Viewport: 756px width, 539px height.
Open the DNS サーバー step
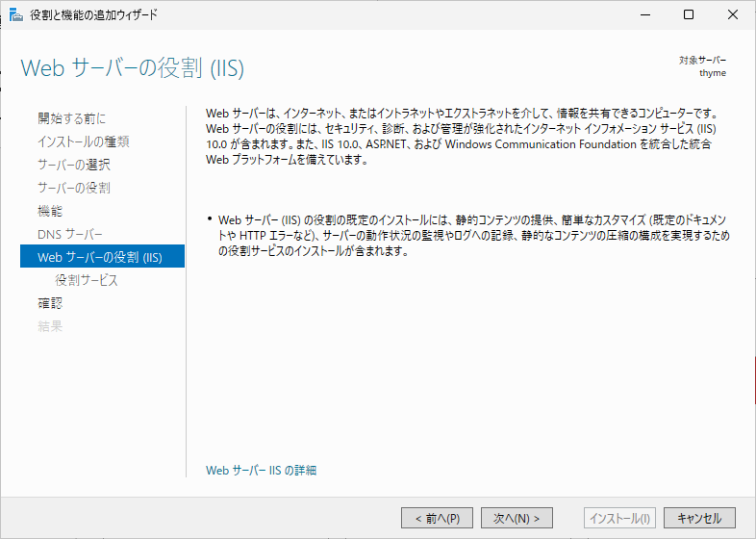point(70,234)
